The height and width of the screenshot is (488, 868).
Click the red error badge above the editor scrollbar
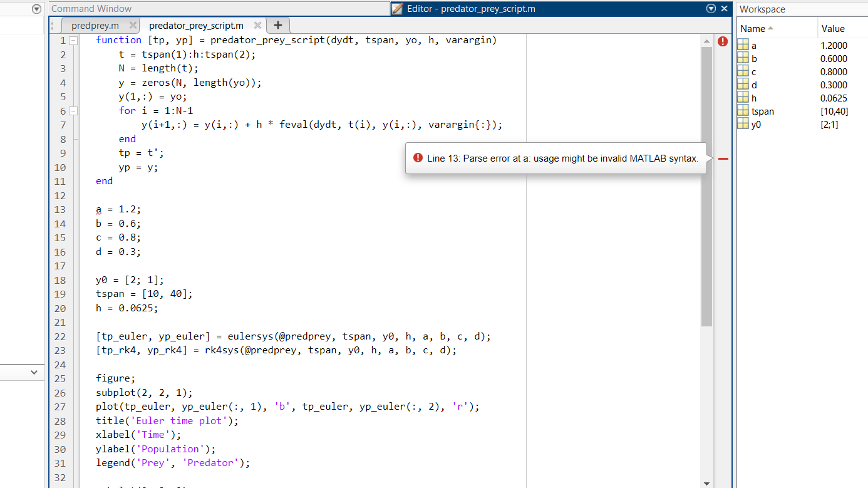point(723,40)
